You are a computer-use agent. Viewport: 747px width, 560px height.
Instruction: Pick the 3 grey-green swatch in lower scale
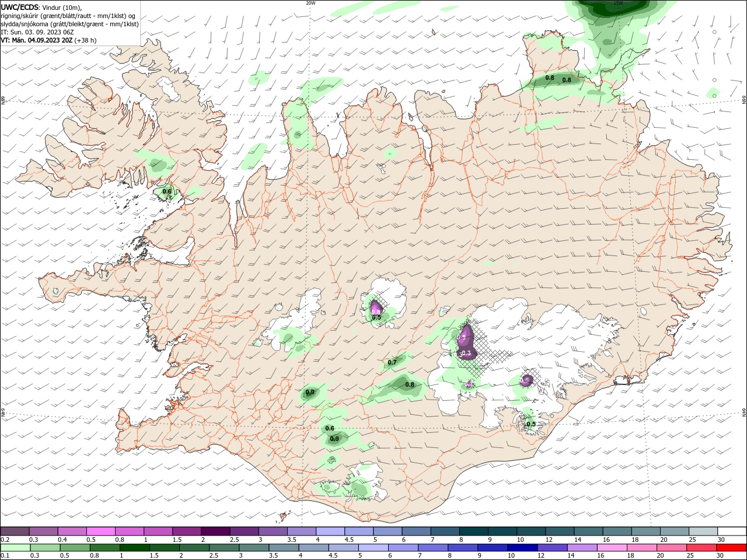click(x=253, y=548)
